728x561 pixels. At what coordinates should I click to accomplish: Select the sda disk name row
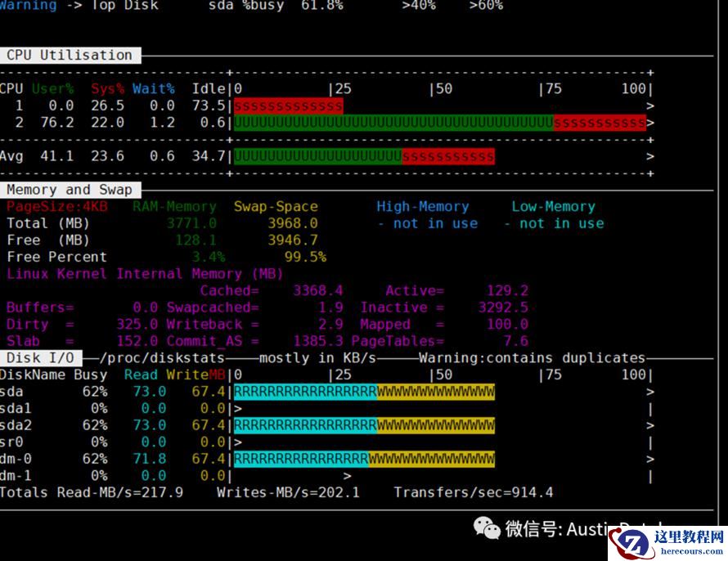(x=11, y=392)
